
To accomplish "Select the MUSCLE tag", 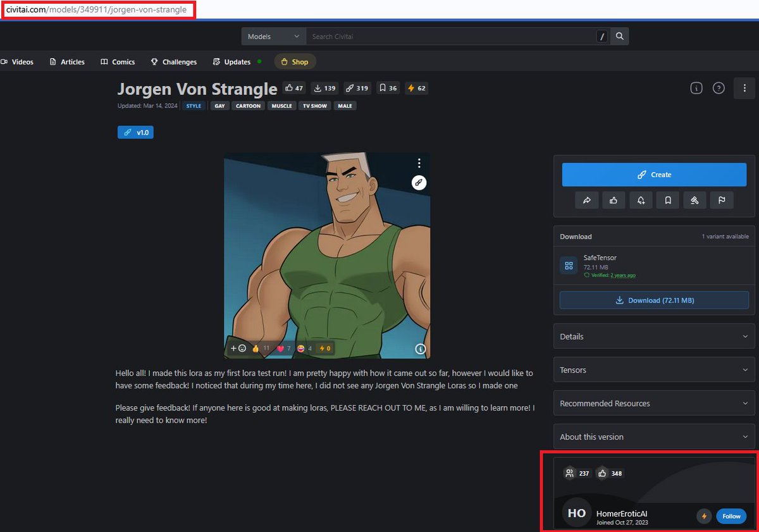I will [281, 106].
